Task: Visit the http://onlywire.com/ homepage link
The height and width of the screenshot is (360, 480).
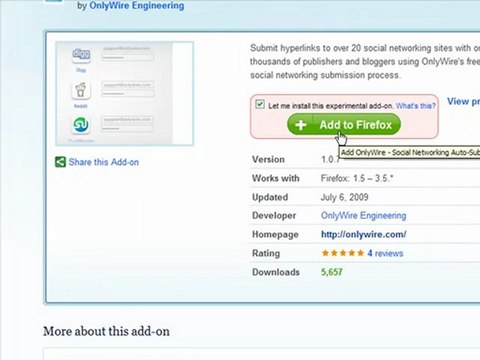Action: [363, 234]
